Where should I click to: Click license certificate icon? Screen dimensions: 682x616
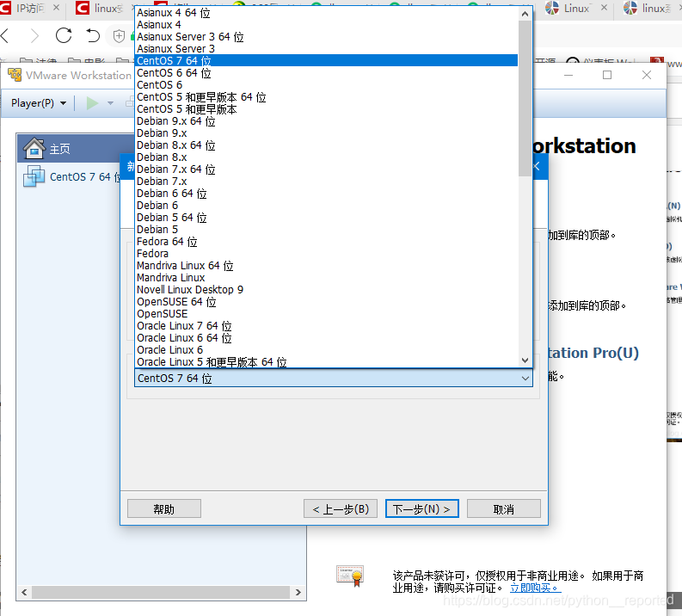[x=350, y=576]
